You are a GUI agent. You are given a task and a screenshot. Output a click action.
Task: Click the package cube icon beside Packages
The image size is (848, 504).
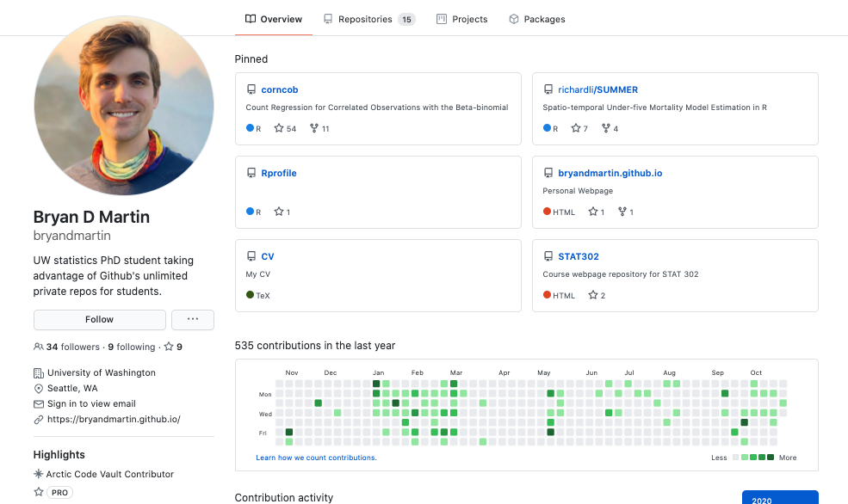click(514, 19)
